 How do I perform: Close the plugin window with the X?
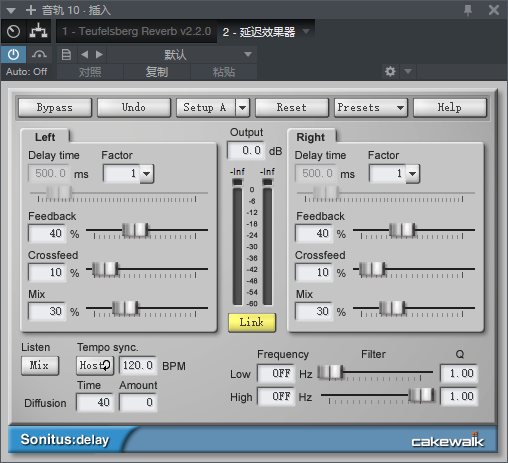494,10
